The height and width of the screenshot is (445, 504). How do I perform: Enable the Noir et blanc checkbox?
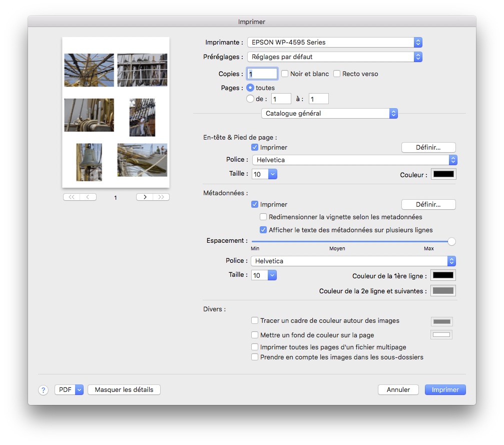(285, 74)
